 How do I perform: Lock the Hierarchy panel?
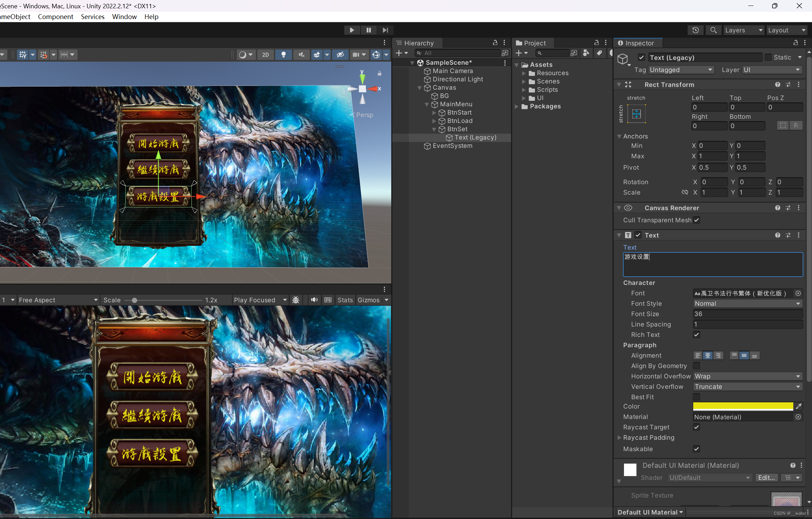pyautogui.click(x=495, y=43)
